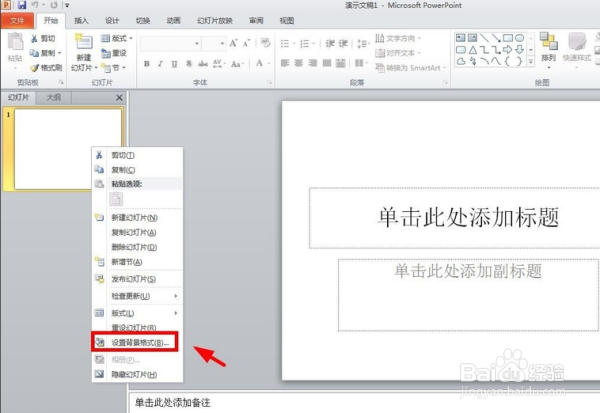Choose Add Section (新增节) in context menu
The height and width of the screenshot is (413, 600).
[x=137, y=262]
